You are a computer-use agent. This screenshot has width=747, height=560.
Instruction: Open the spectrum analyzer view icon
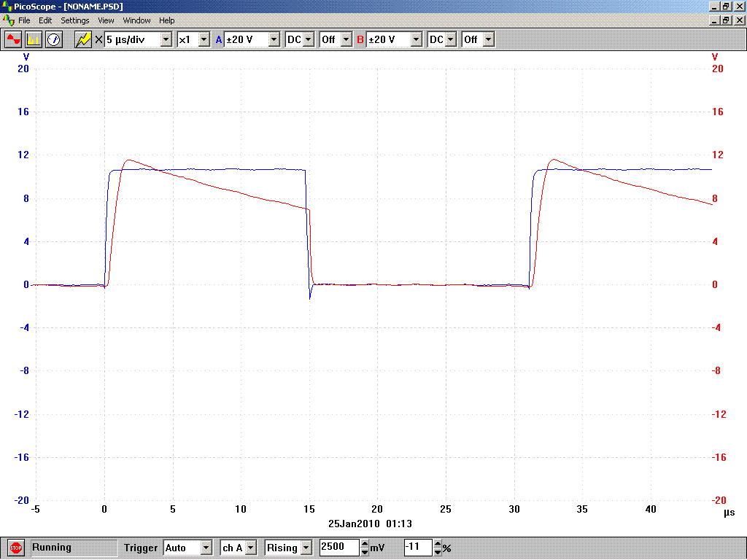pos(34,39)
